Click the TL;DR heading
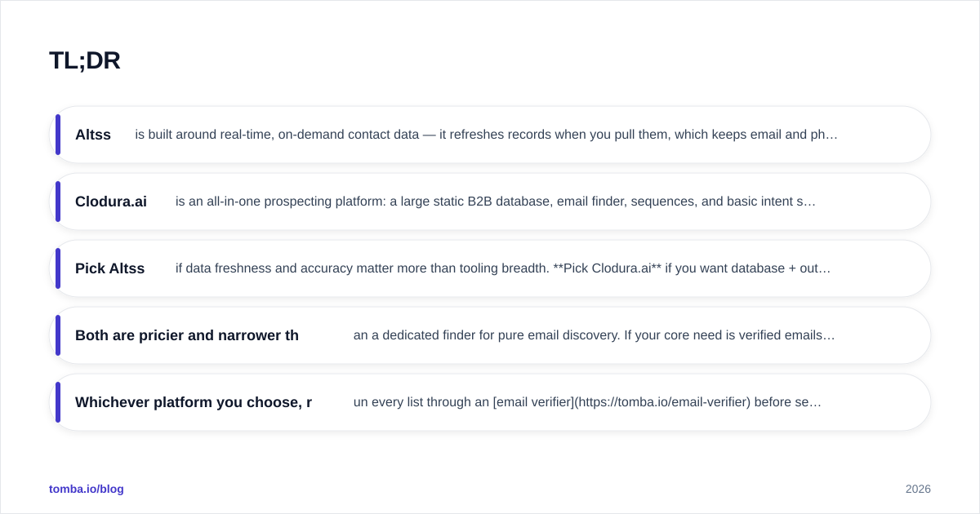This screenshot has height=514, width=980. click(x=85, y=60)
